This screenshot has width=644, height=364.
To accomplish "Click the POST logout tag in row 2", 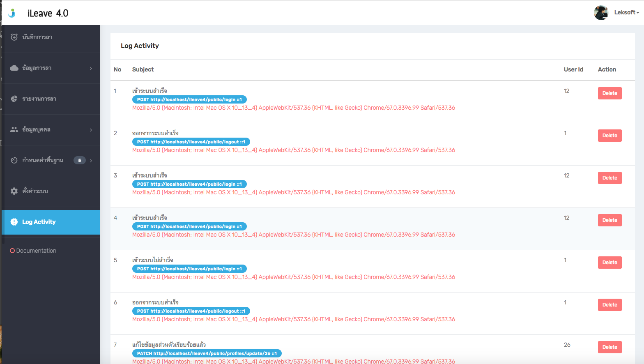I will click(x=191, y=142).
